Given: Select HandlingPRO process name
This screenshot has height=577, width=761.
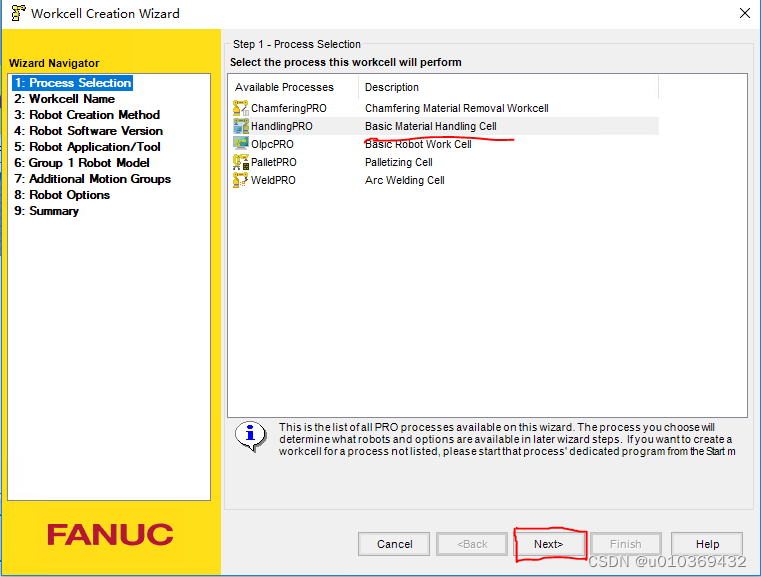Looking at the screenshot, I should [x=281, y=126].
